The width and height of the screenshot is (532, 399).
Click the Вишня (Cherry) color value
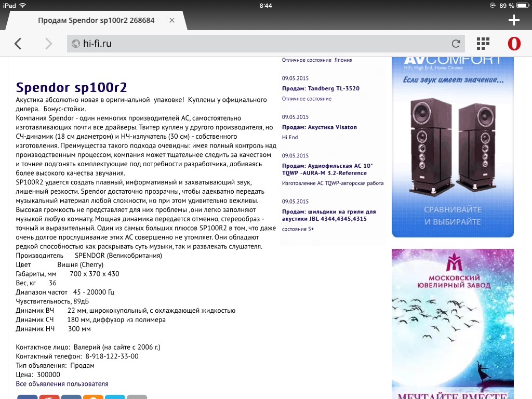point(81,264)
